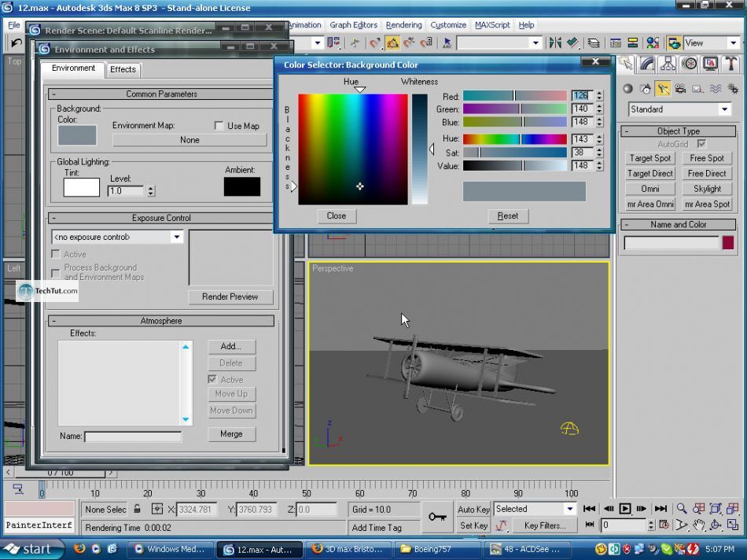Viewport: 747px width, 560px height.
Task: Click the Spinner Snap toggle icon
Action: tap(426, 43)
